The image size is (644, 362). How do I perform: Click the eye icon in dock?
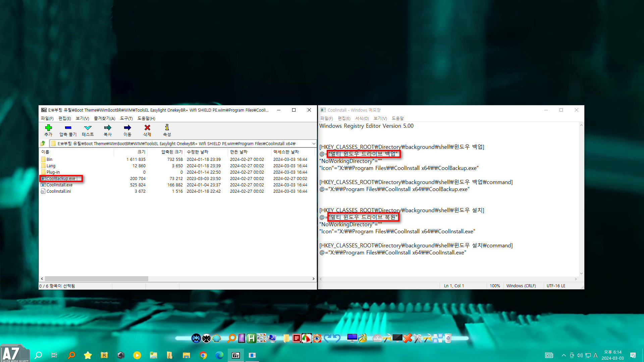coord(317,338)
